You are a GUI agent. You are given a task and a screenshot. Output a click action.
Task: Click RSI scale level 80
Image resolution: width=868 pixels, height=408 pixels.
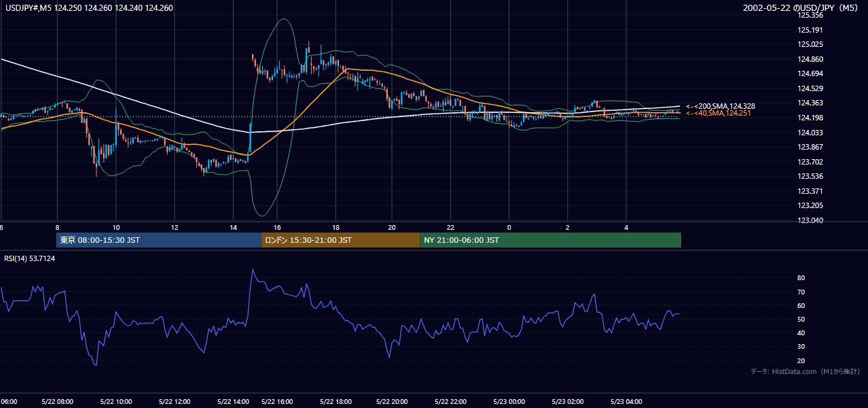801,278
